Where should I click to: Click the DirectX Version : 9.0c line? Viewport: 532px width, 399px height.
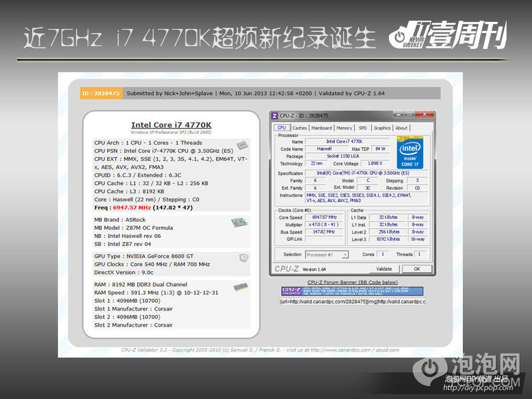click(x=124, y=272)
